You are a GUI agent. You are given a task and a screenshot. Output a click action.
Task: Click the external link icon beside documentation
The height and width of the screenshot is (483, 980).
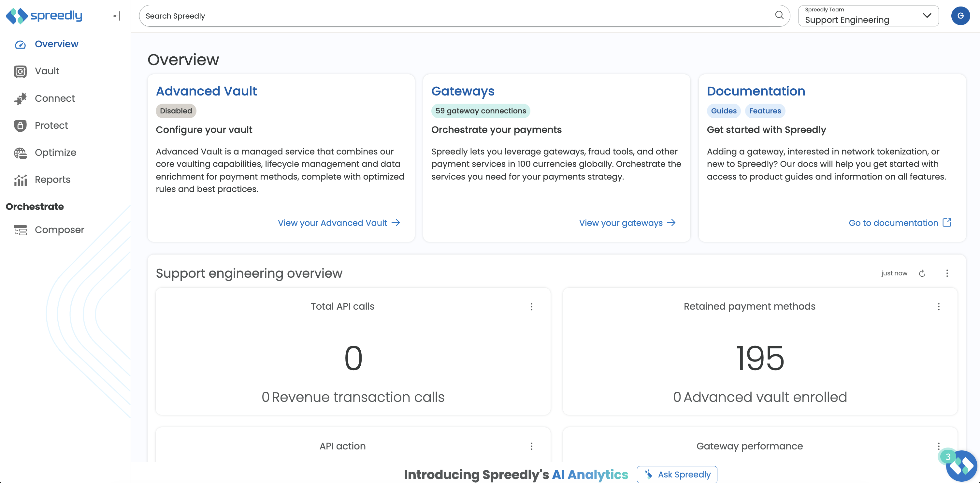coord(947,223)
